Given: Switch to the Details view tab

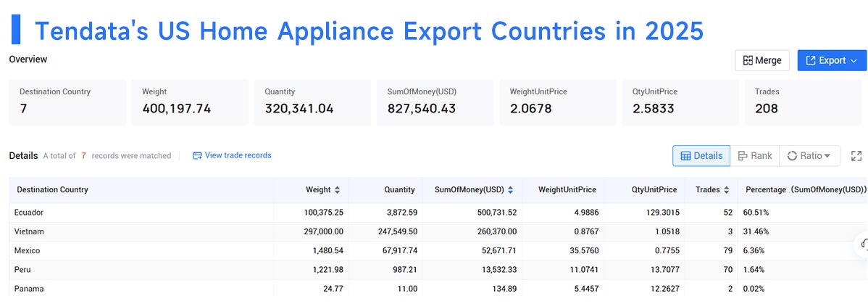Looking at the screenshot, I should pos(701,156).
